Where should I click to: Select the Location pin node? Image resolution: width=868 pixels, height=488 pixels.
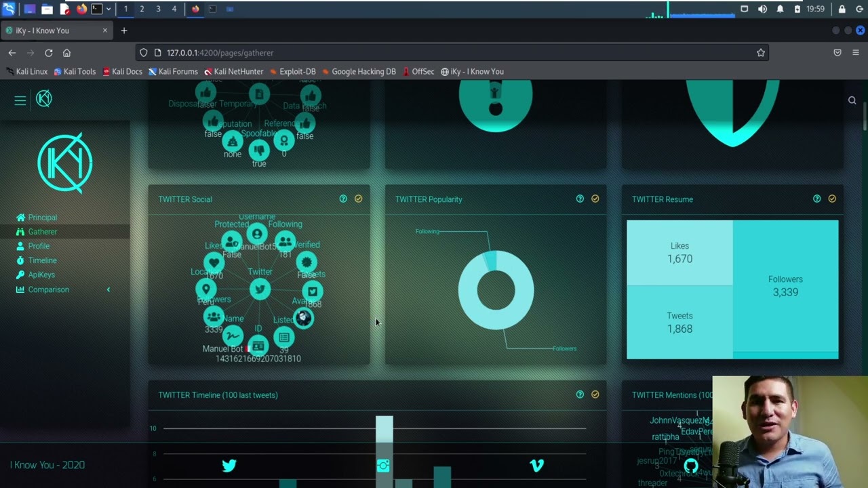pos(206,289)
